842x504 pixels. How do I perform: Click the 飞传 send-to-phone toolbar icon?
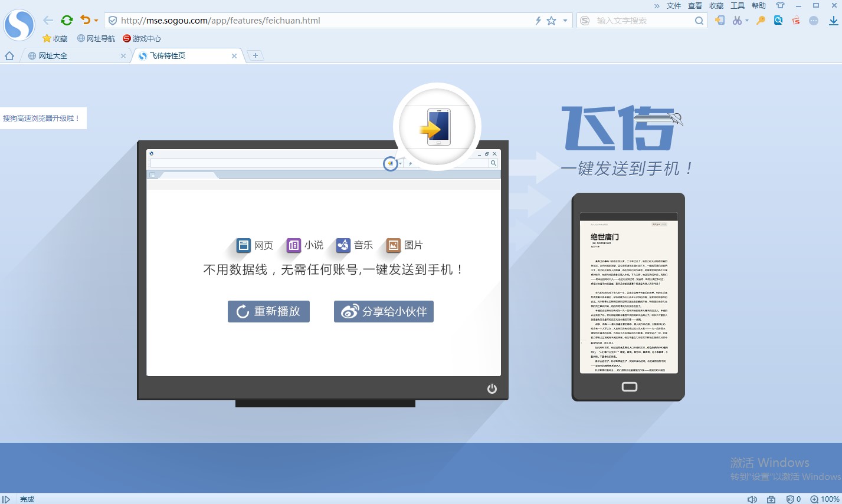point(720,20)
